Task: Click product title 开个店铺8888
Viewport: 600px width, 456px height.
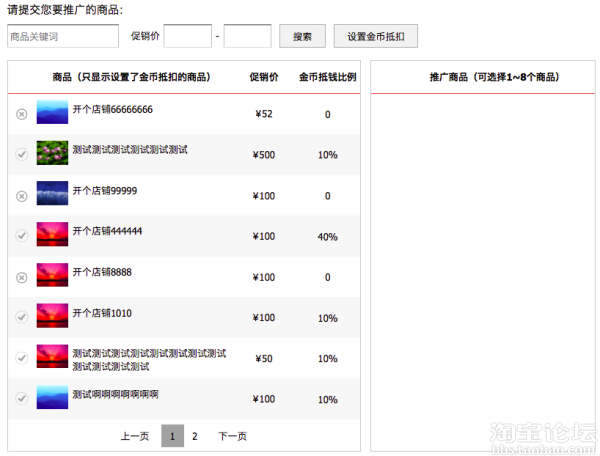Action: (x=102, y=272)
